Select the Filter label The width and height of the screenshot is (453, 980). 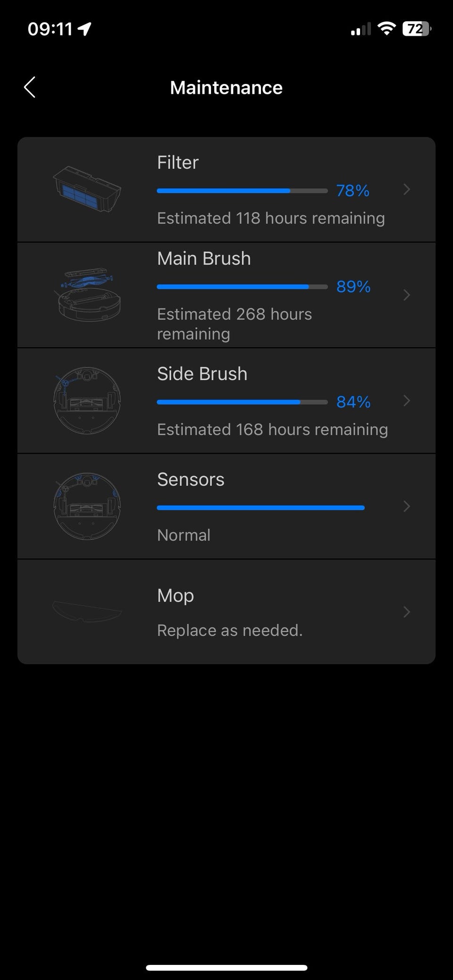tap(178, 163)
